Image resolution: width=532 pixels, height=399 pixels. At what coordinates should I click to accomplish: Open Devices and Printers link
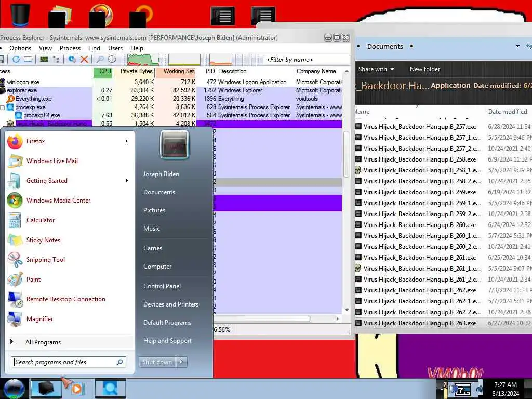[x=171, y=304]
